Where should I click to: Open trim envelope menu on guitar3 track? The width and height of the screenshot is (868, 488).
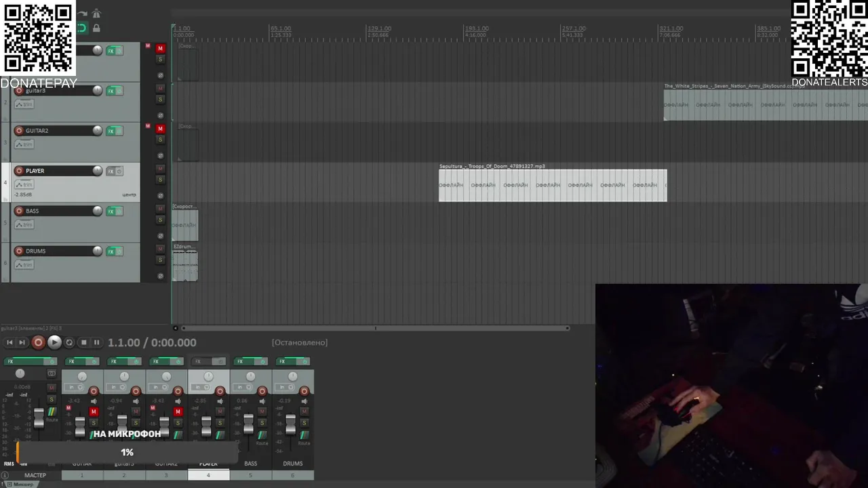(24, 104)
